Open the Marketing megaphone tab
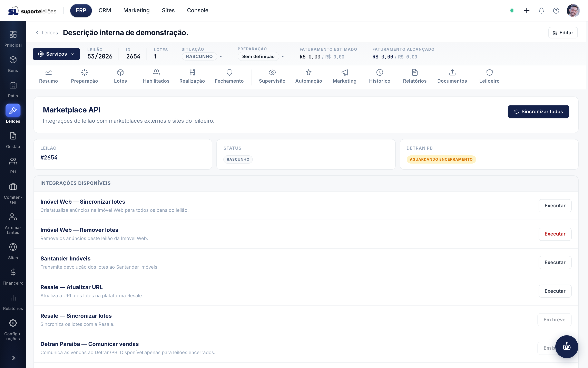The width and height of the screenshot is (588, 368). [x=345, y=76]
